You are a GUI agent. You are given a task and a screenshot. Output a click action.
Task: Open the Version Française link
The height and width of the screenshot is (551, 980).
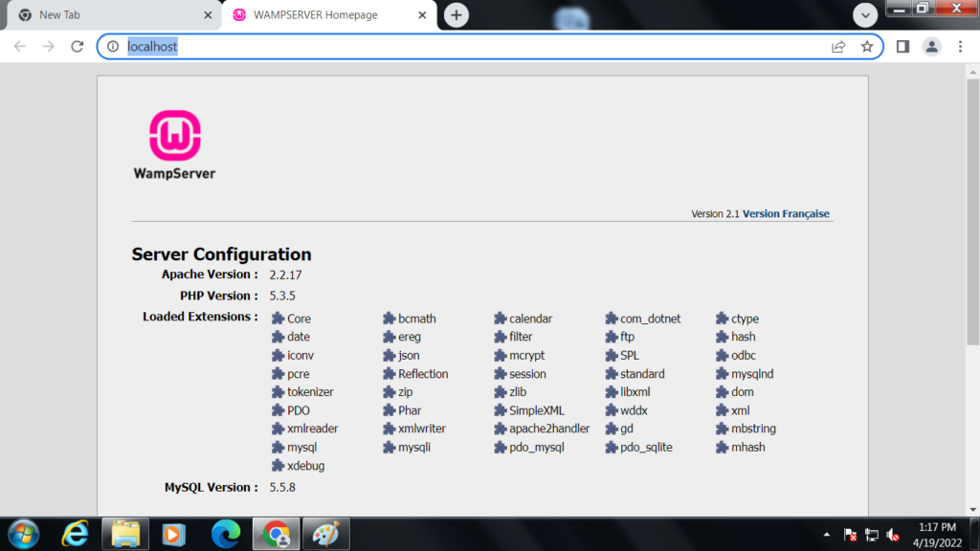point(785,213)
